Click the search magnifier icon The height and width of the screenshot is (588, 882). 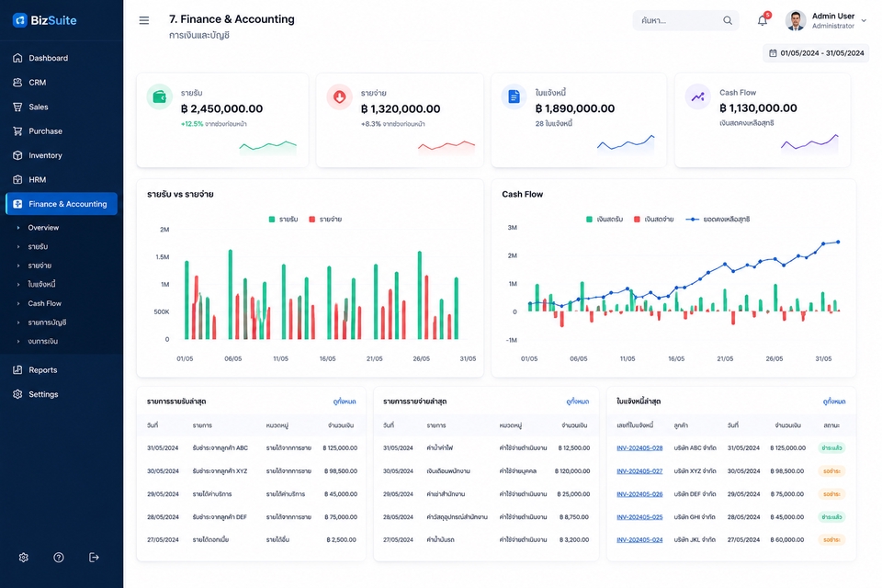[728, 21]
